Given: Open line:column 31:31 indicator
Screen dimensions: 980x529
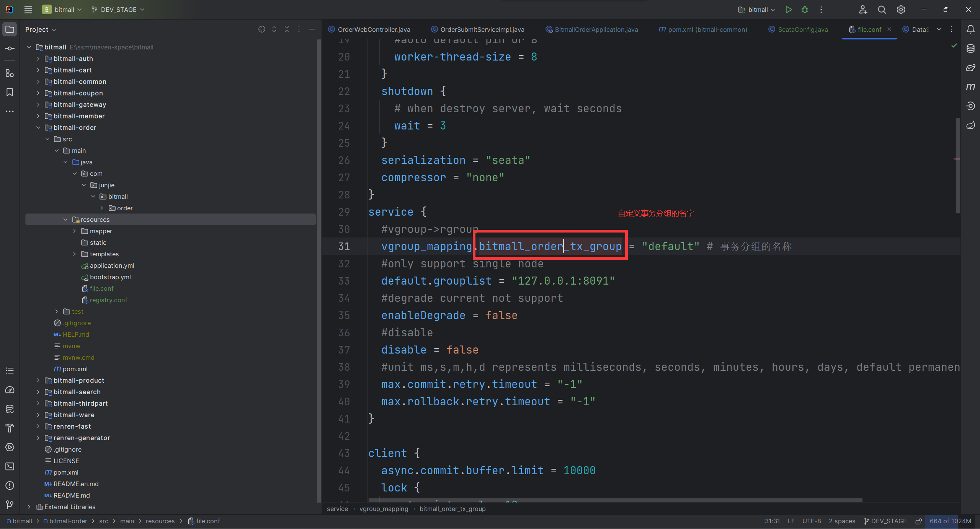Looking at the screenshot, I should point(772,521).
